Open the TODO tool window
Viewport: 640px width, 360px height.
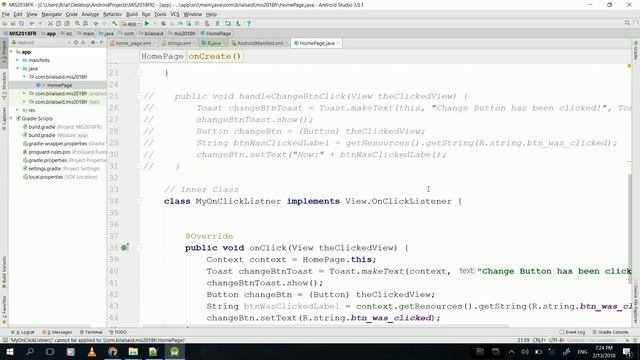click(x=118, y=332)
